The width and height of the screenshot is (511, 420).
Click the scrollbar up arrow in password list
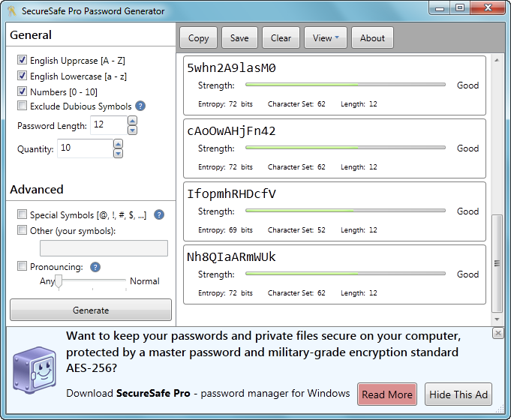tap(497, 60)
